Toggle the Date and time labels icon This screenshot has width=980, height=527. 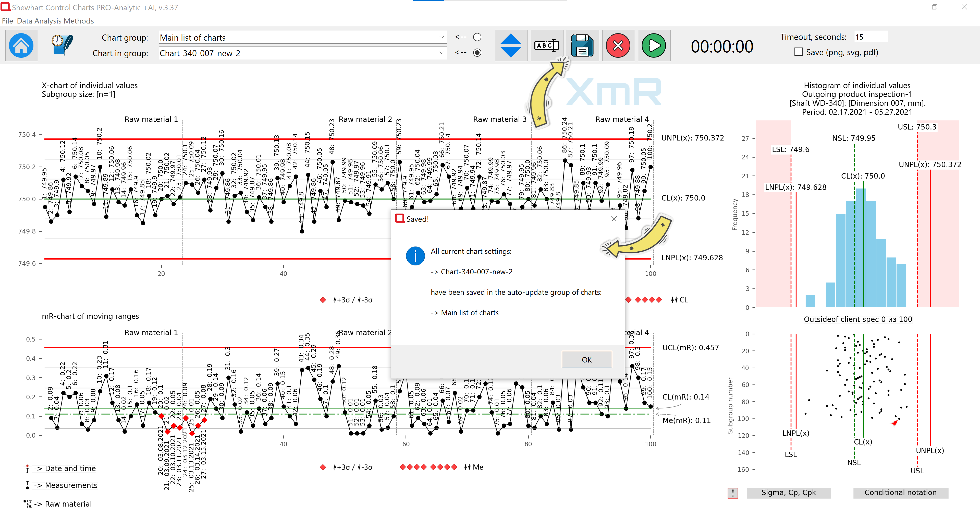pyautogui.click(x=27, y=468)
